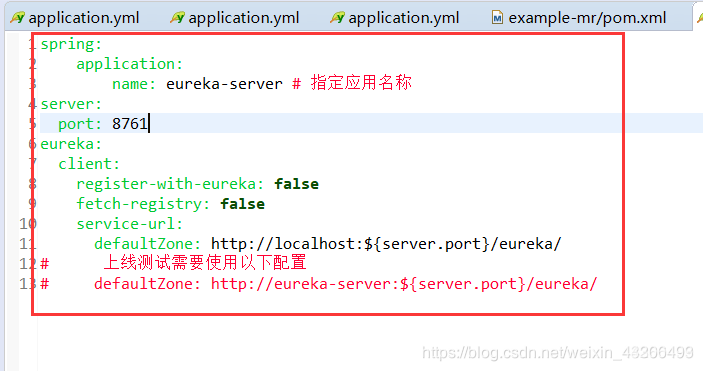Select application.yml tab beside example-mr/pom.xml
Viewport: 703px width, 371px height.
pos(395,18)
